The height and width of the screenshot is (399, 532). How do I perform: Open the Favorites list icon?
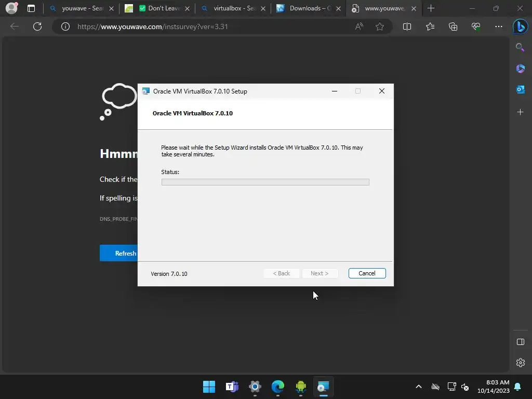pyautogui.click(x=430, y=26)
